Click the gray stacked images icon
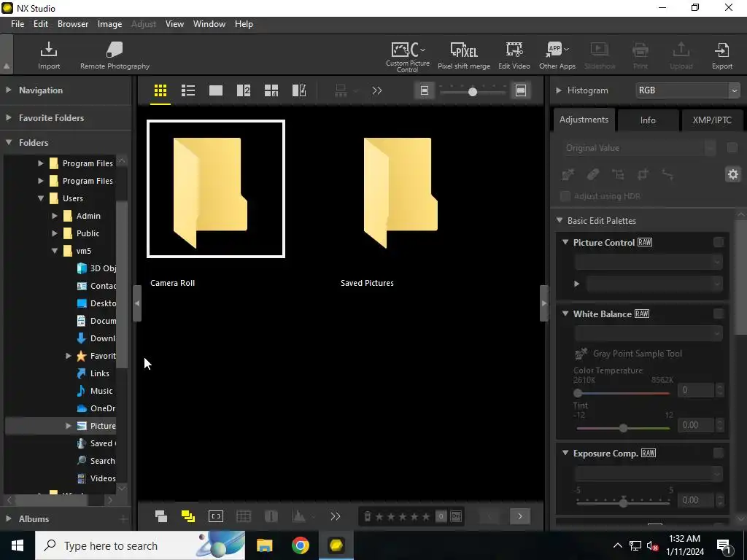 pos(161,516)
